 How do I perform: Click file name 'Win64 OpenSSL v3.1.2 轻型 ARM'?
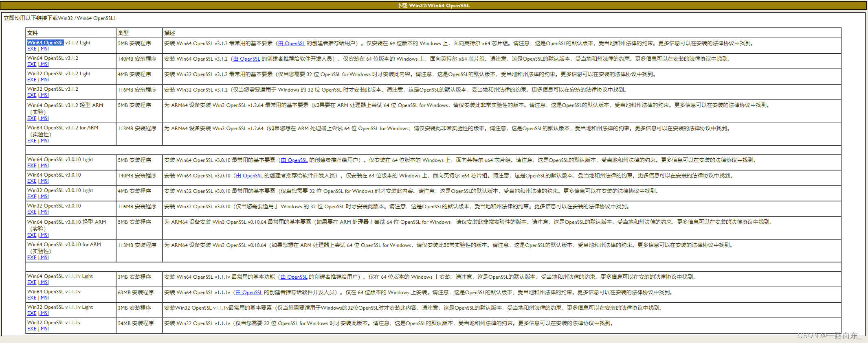coord(65,105)
